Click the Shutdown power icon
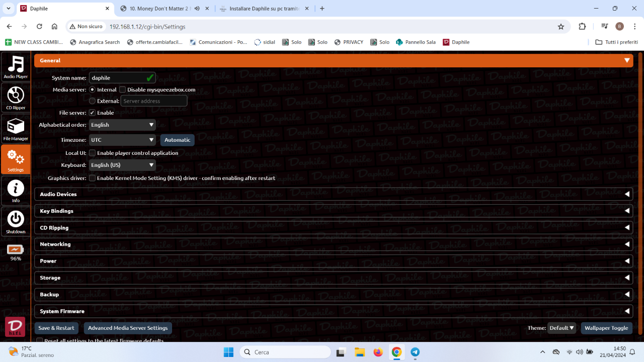Screen dimensions: 644x362 [16, 222]
